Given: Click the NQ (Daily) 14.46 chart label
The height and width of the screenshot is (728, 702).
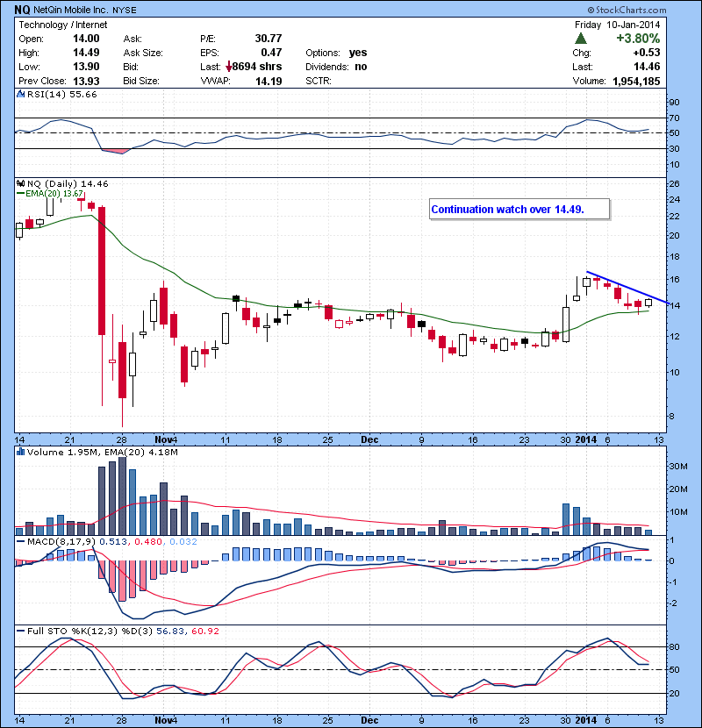Looking at the screenshot, I should (x=68, y=184).
